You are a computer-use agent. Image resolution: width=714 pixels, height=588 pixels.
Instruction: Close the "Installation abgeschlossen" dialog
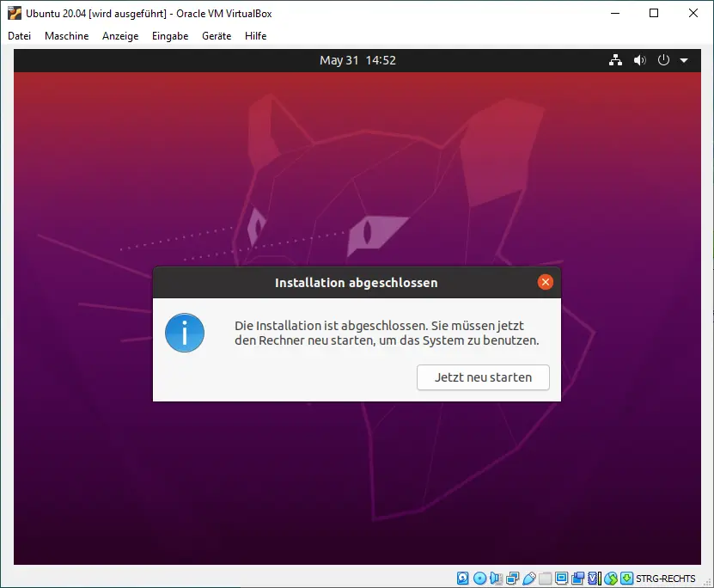coord(545,282)
